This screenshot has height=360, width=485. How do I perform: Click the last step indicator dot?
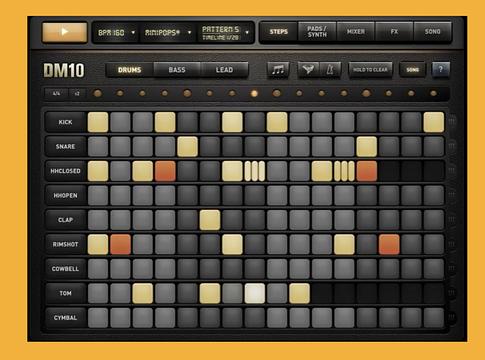pos(433,94)
